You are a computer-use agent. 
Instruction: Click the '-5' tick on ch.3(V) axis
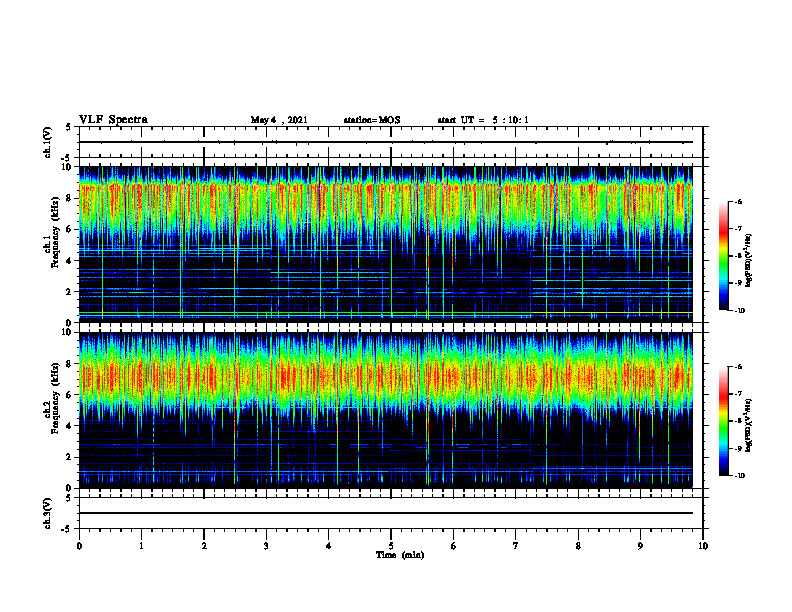[x=67, y=529]
